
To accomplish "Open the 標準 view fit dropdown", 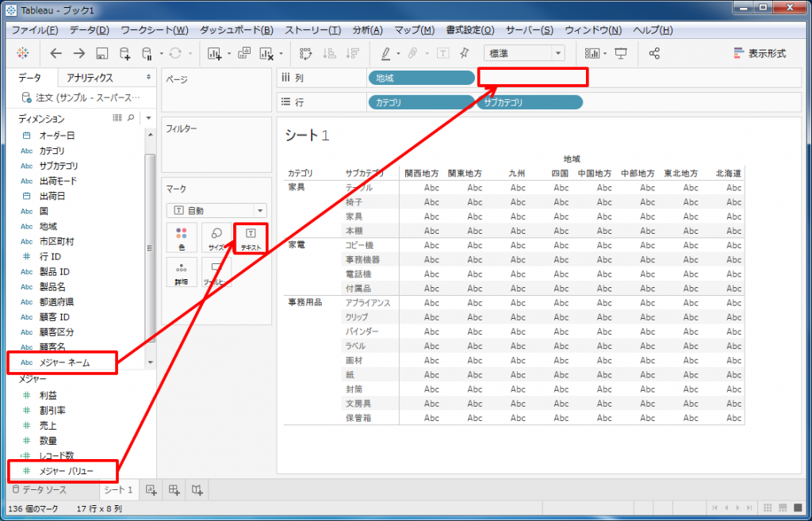I will (x=523, y=53).
